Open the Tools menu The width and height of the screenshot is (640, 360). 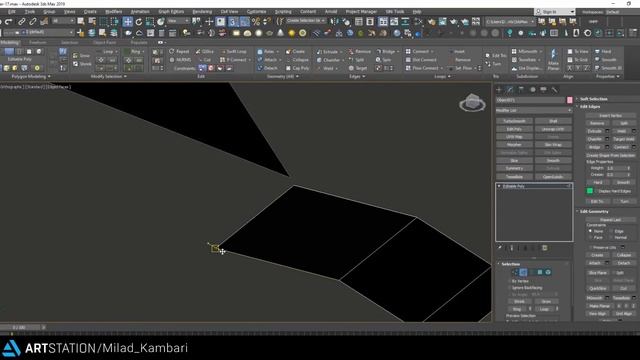[x=29, y=12]
